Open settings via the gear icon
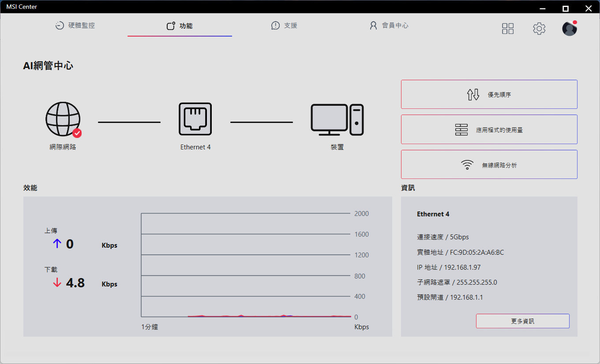 click(x=539, y=29)
